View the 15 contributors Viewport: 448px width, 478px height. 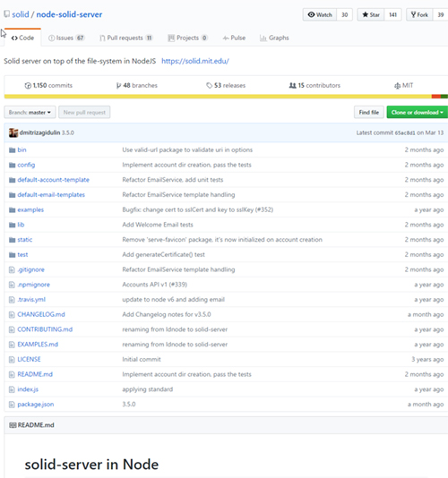click(x=314, y=85)
